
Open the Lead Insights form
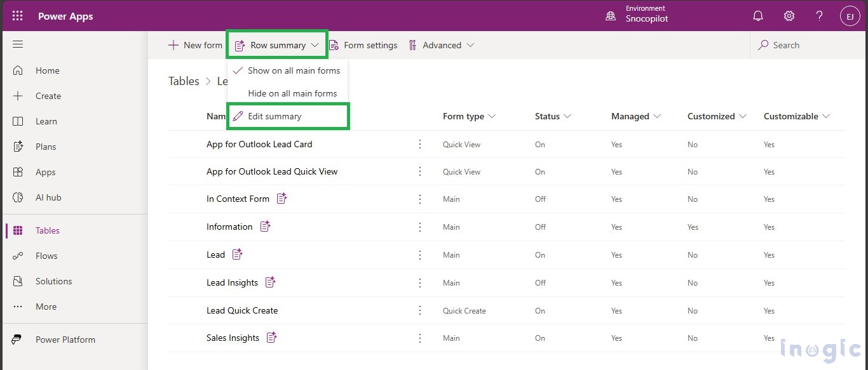[x=232, y=282]
